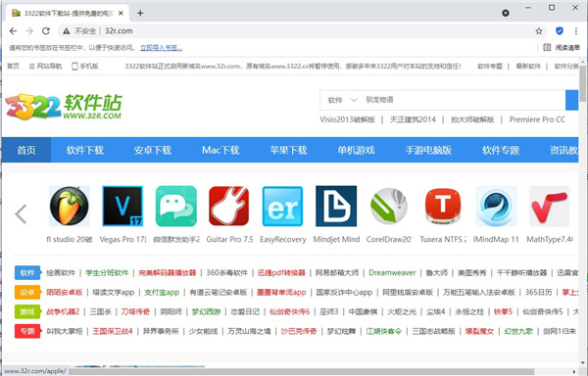588x376 pixels.
Task: Open the 软件下载 navigation tab
Action: 85,150
